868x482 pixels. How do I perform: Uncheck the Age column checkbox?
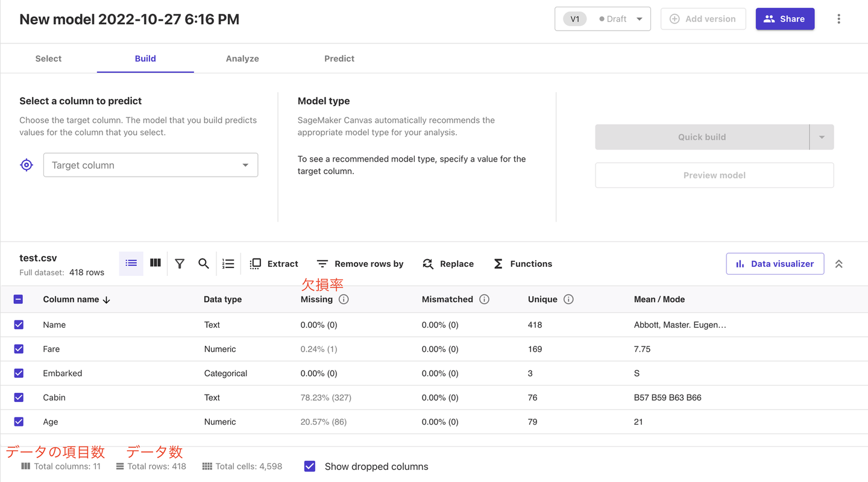19,422
